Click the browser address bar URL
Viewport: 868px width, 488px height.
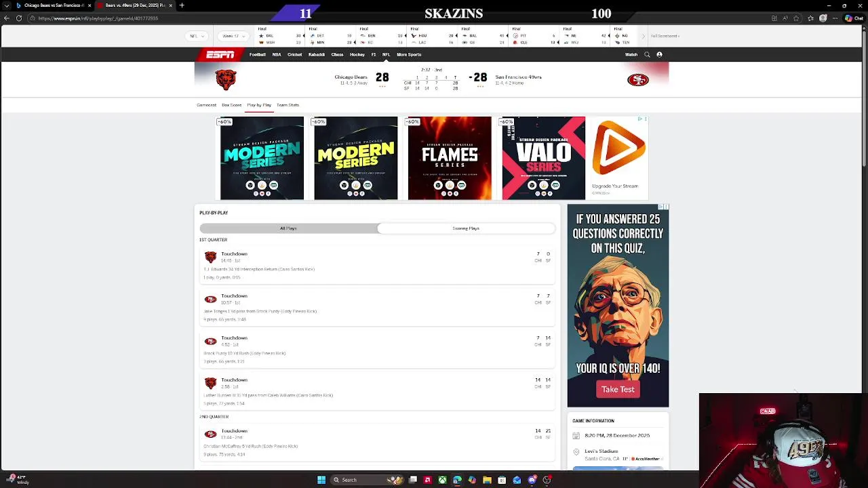click(98, 18)
